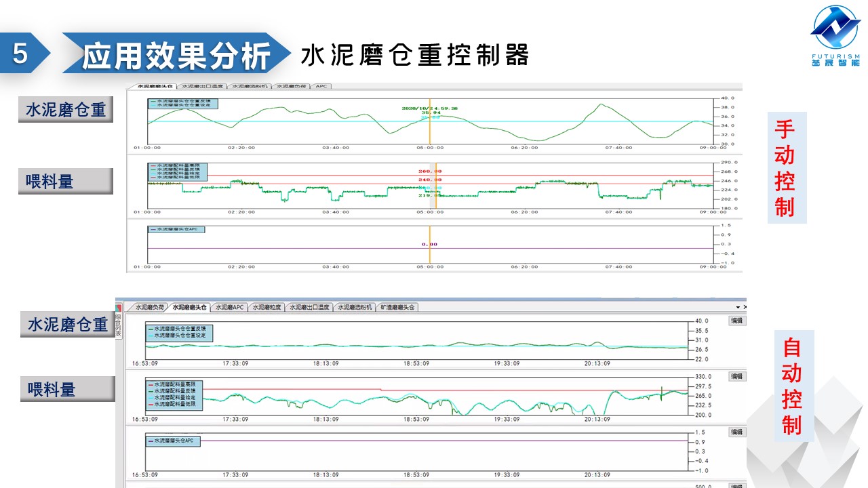Screen dimensions: 868x488
Task: Open the 水泥磨APC tab
Action: click(230, 307)
